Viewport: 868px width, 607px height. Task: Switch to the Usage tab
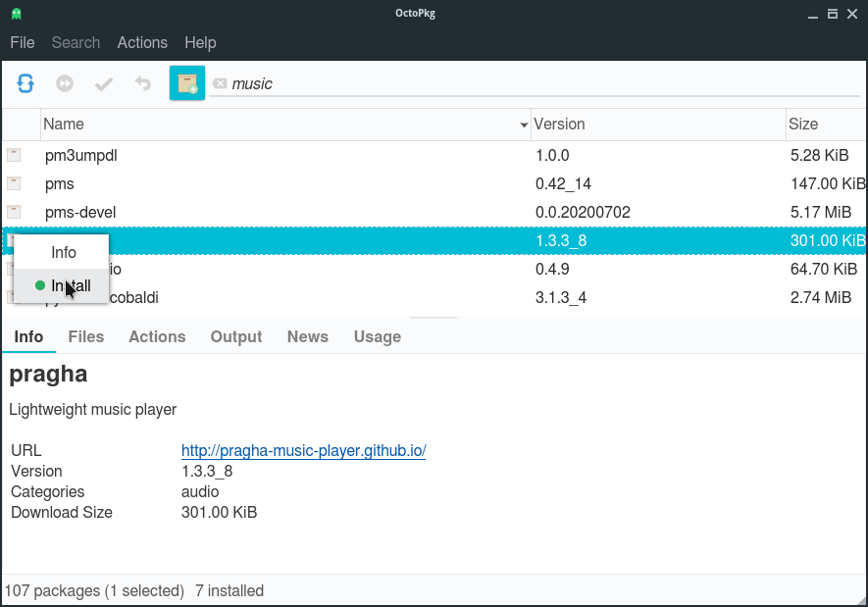pyautogui.click(x=378, y=337)
